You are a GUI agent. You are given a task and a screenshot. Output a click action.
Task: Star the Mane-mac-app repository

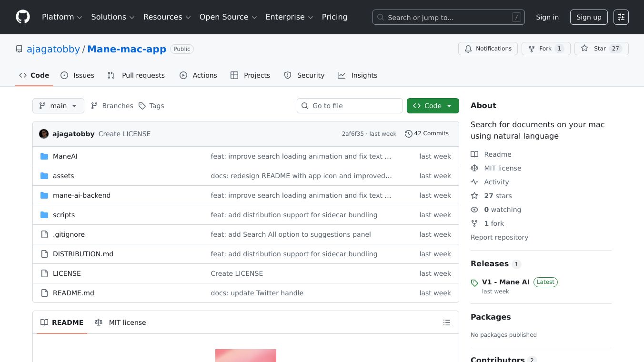point(601,49)
